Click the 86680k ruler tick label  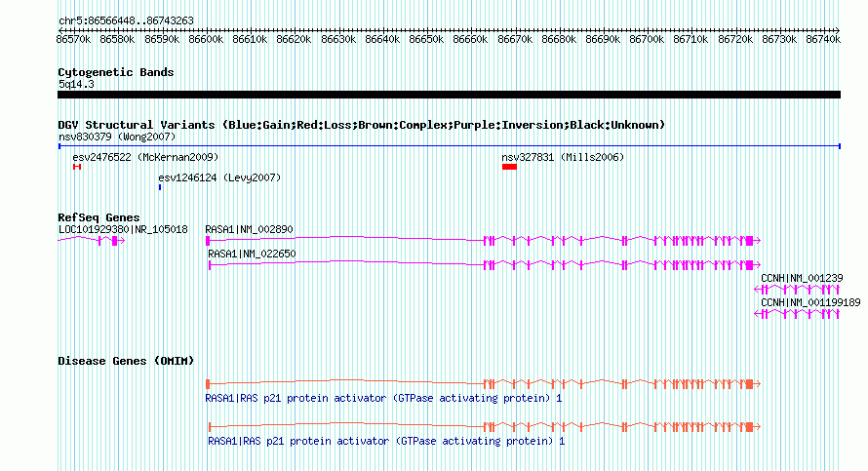pos(559,40)
